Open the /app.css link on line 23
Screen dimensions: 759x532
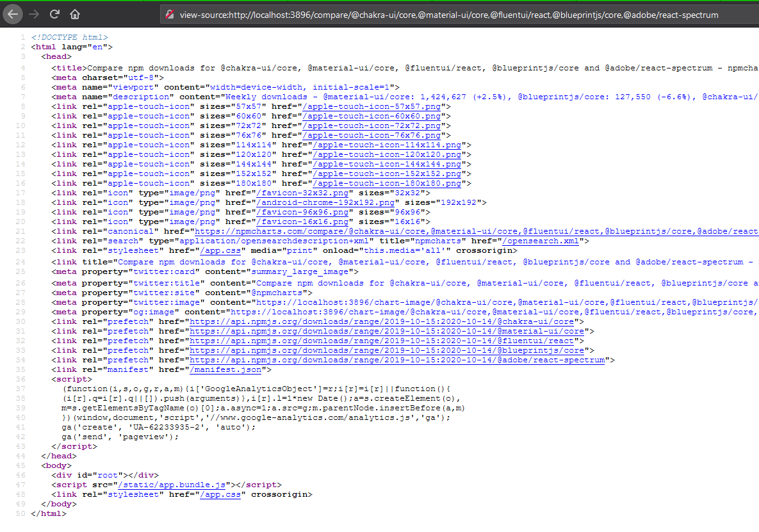pos(220,250)
